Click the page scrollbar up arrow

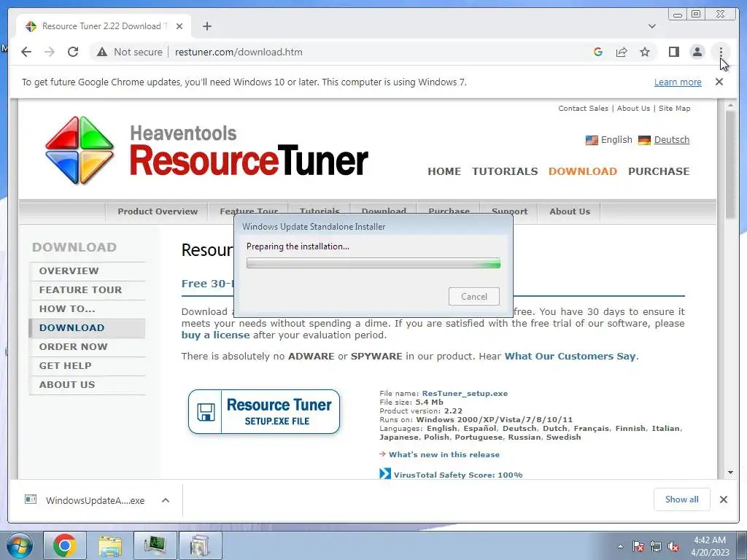point(730,105)
